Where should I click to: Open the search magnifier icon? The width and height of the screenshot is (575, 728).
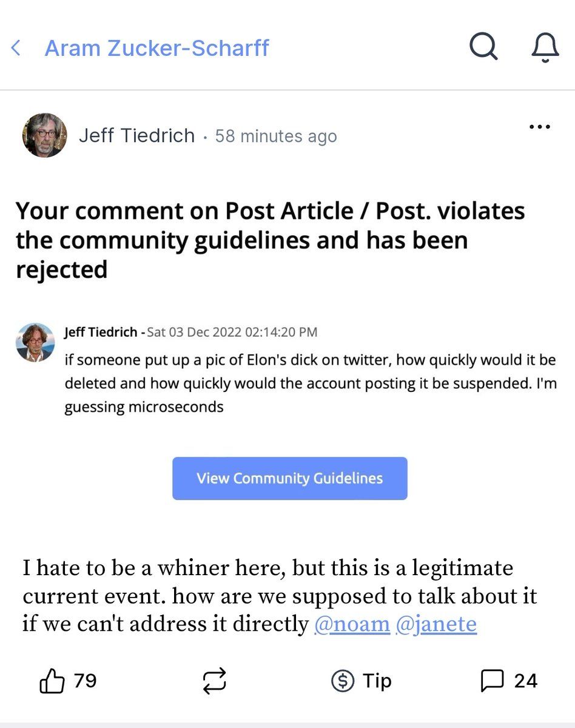point(483,46)
